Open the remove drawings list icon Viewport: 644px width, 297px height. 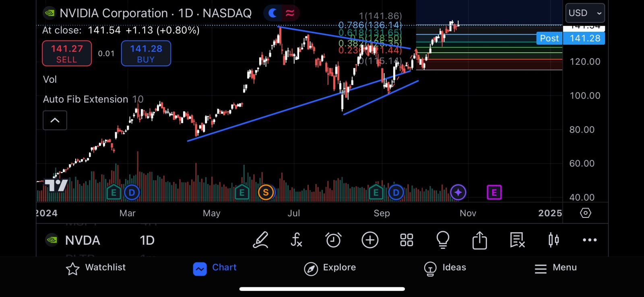[x=517, y=240]
